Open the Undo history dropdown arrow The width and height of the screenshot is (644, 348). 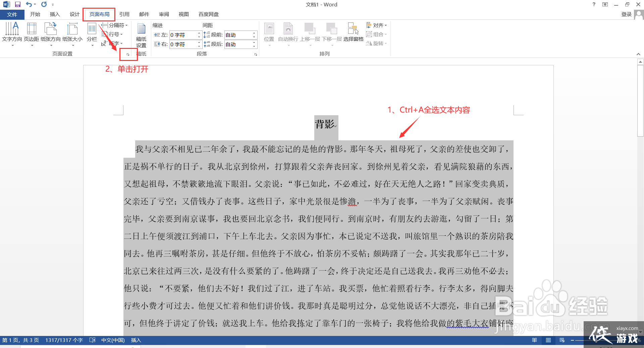coord(35,5)
